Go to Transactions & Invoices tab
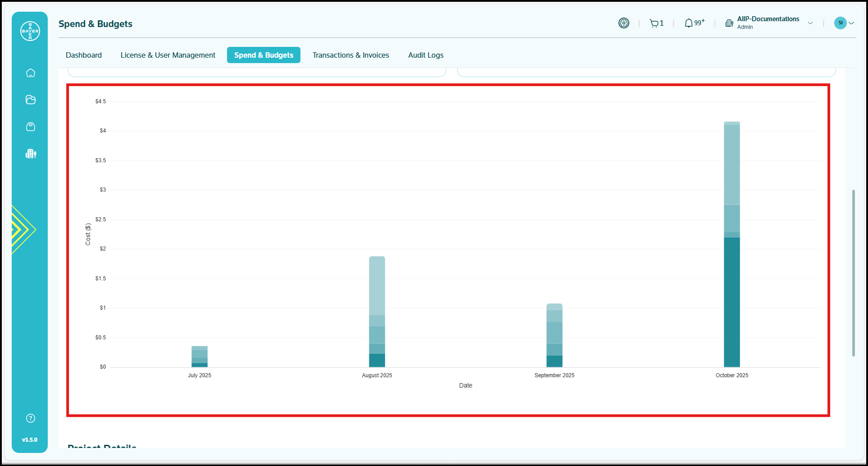868x466 pixels. pos(350,55)
